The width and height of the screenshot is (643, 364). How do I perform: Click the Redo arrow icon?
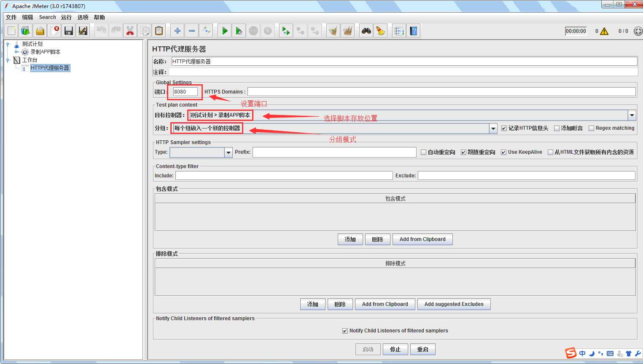116,31
